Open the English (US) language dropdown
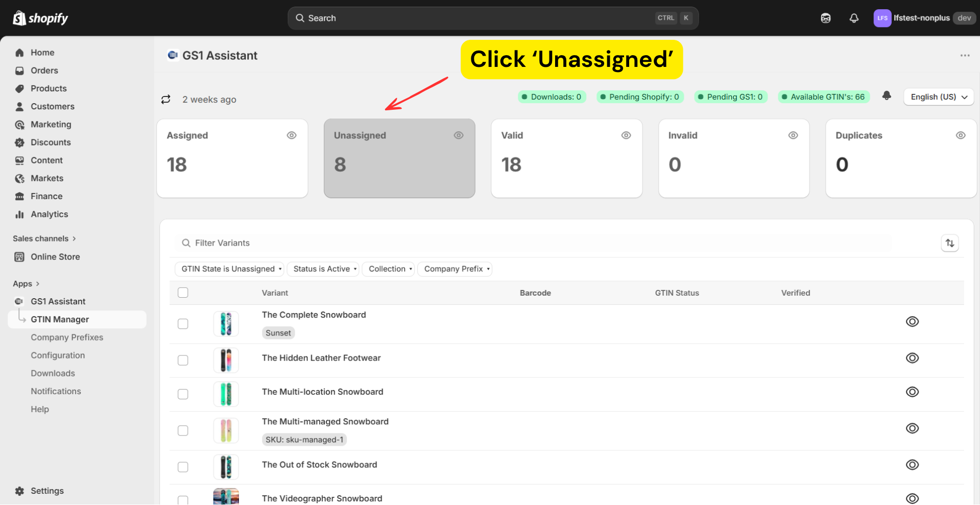This screenshot has height=505, width=980. tap(939, 97)
